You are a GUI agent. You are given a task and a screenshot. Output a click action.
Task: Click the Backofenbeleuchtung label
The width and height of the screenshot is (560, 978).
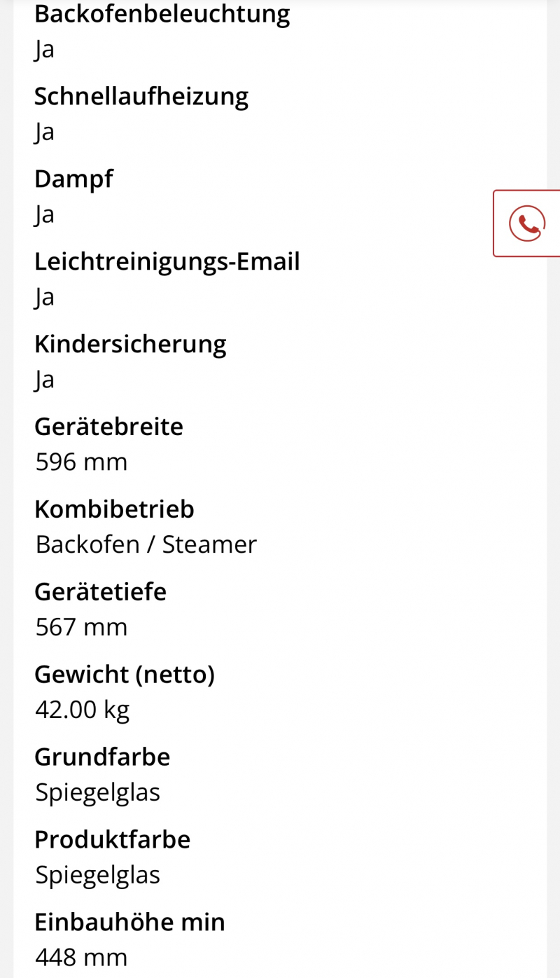(162, 13)
